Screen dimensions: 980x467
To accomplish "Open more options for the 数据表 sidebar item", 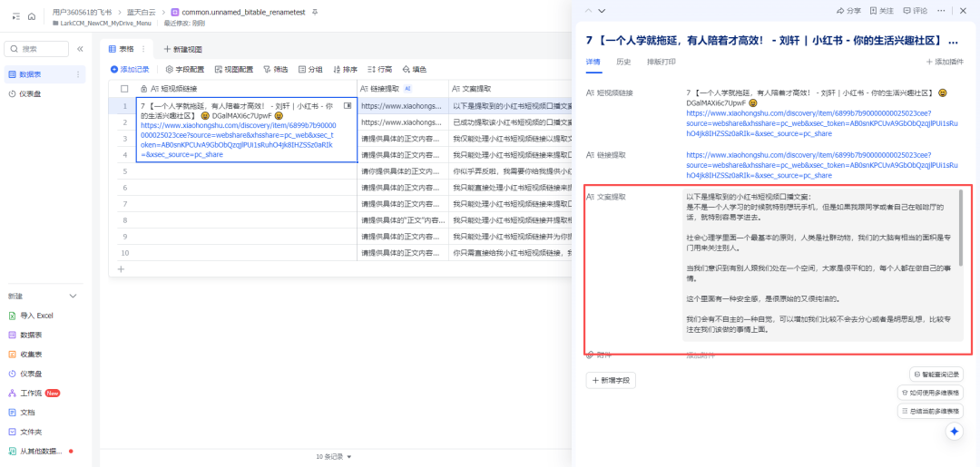I will point(78,74).
